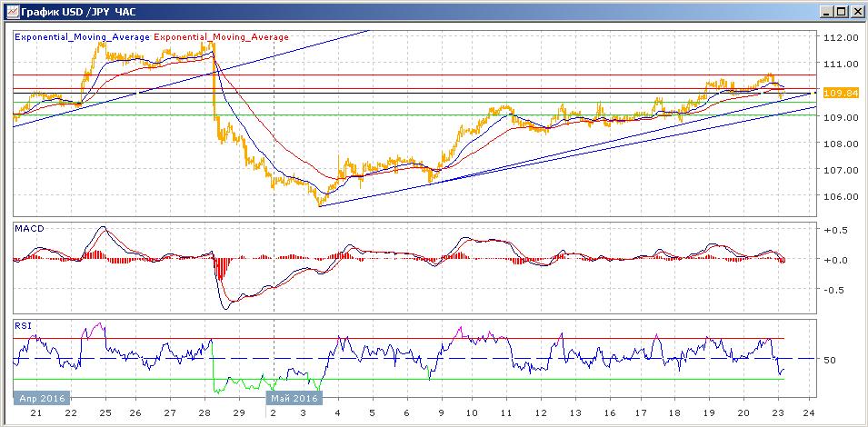The image size is (868, 427).
Task: Click date 9 on the time axis
Action: click(442, 412)
